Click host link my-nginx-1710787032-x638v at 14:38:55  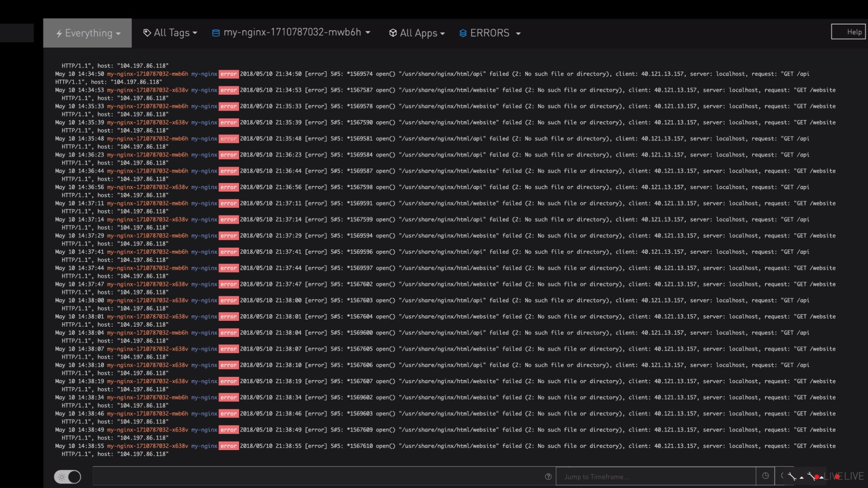click(x=147, y=446)
